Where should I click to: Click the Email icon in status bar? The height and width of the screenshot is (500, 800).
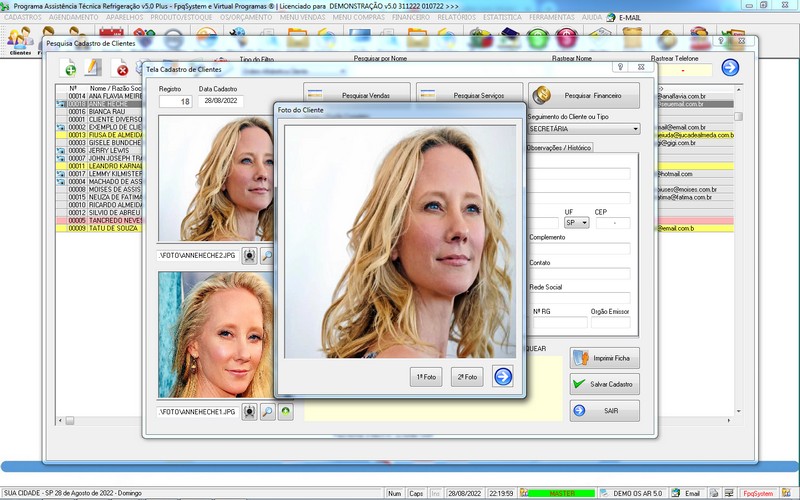[x=676, y=493]
